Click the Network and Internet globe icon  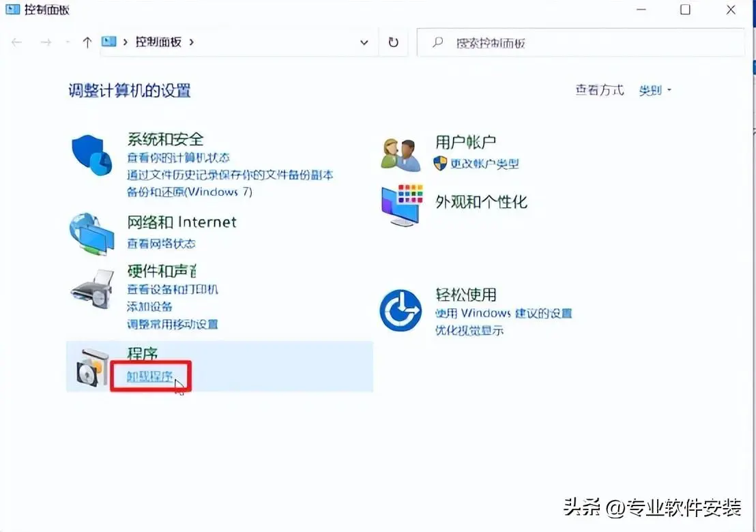click(x=91, y=234)
